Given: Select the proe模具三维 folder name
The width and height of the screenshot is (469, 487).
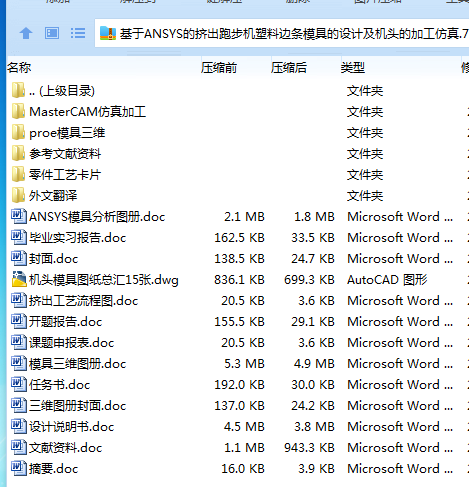Looking at the screenshot, I should coord(67,133).
